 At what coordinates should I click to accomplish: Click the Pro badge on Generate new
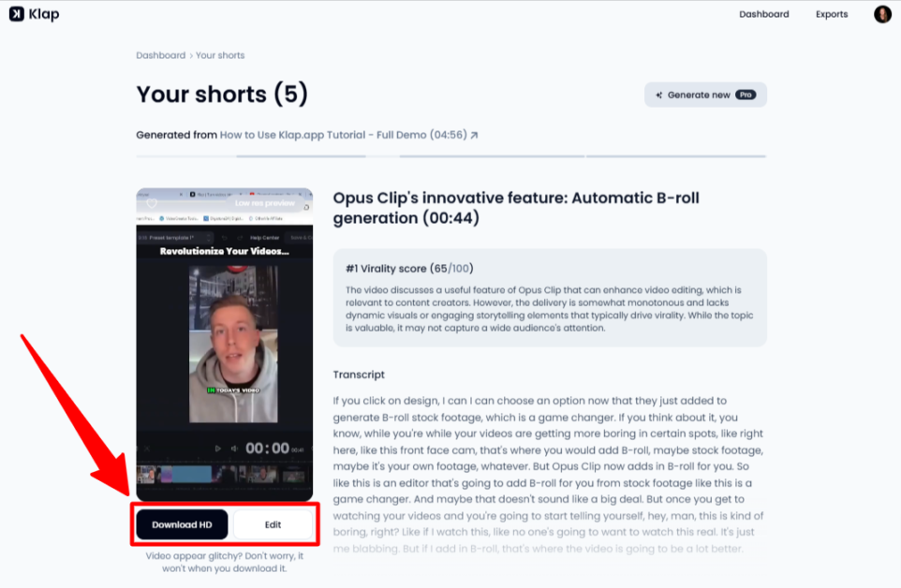pos(745,94)
